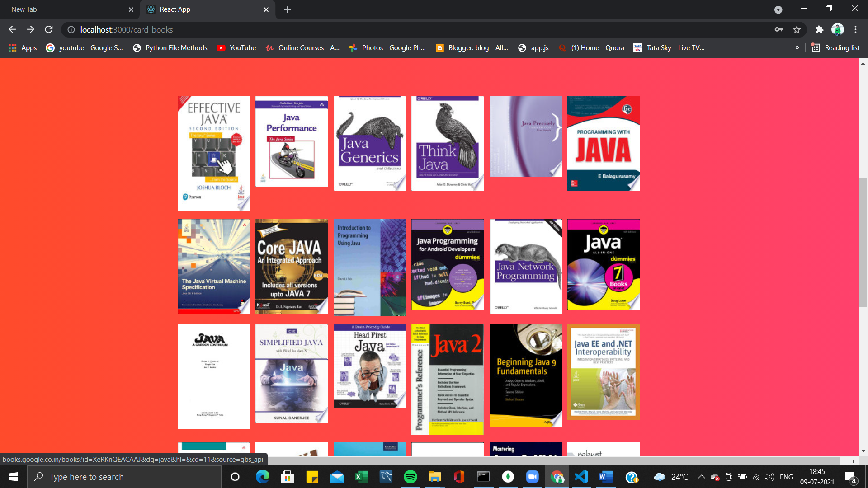Open the Extensions puzzle icon
The width and height of the screenshot is (868, 488).
819,29
